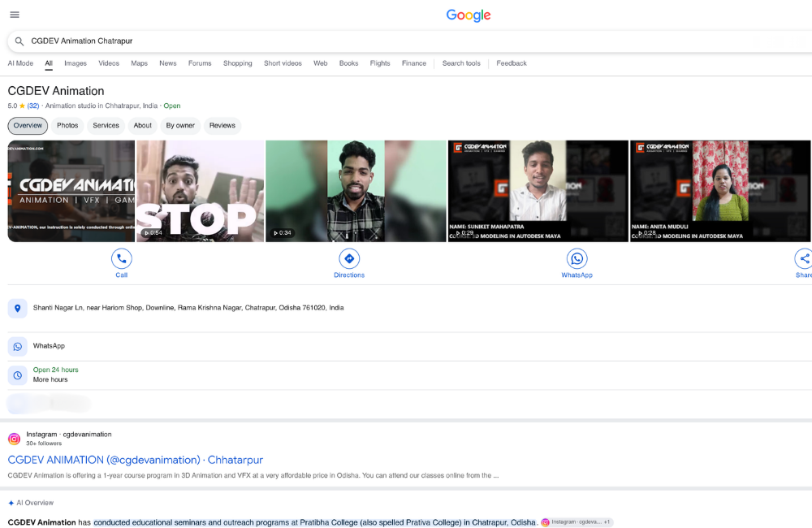Open the 32 reviews link
812x528 pixels.
[33, 106]
